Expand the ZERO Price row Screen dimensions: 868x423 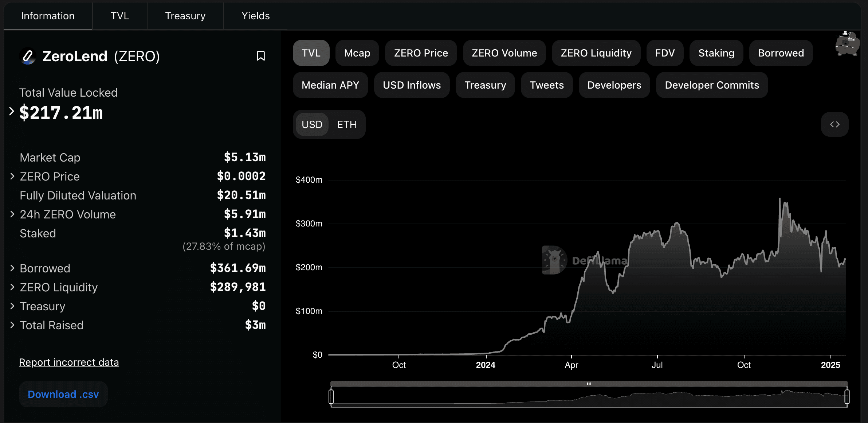coord(12,176)
